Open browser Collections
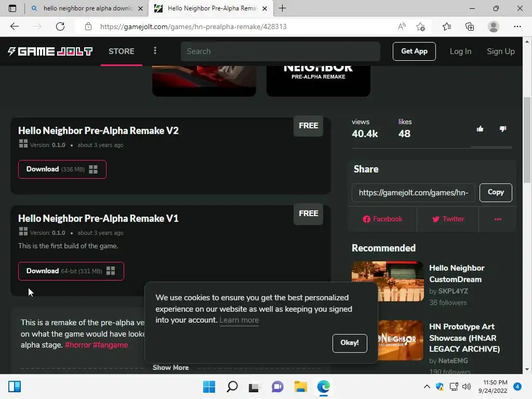 (x=470, y=26)
